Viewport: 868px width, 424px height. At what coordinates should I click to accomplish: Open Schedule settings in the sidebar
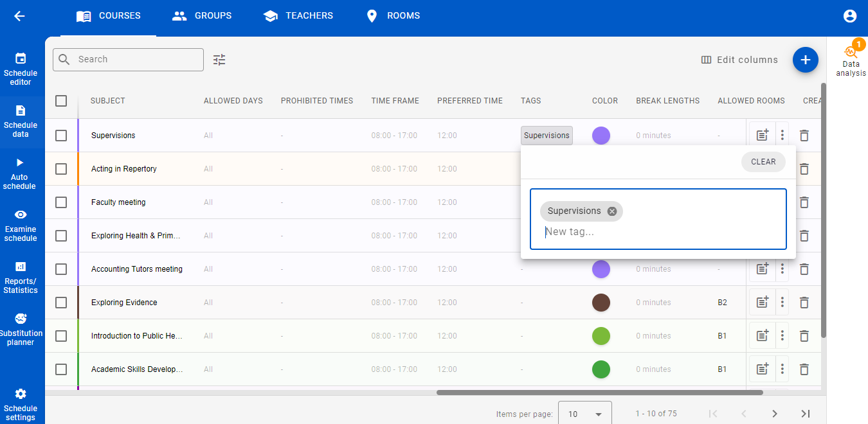tap(21, 404)
